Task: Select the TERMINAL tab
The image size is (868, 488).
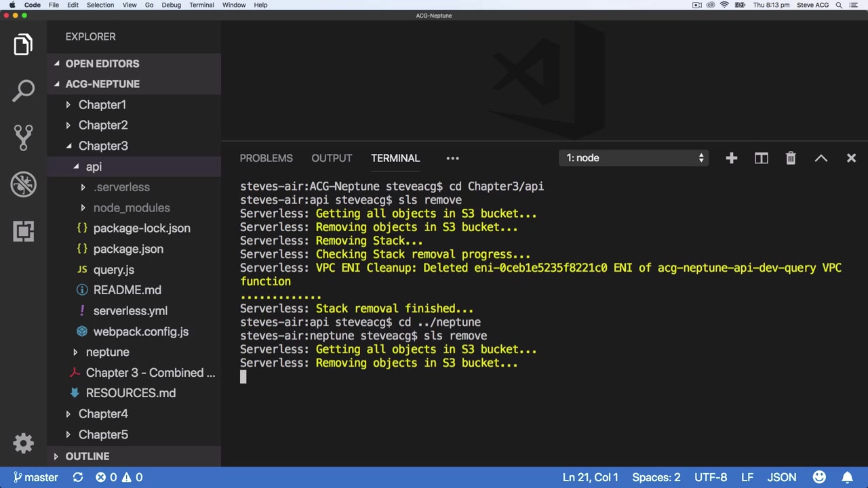Action: [395, 158]
